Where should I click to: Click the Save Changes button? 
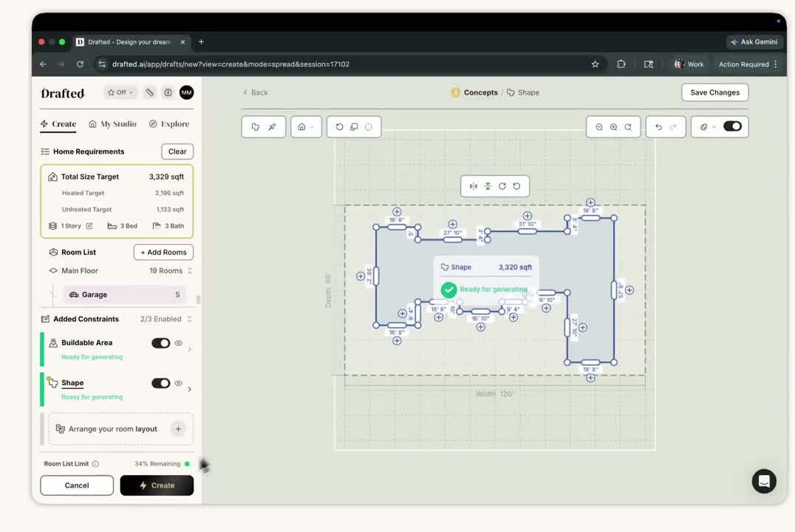click(x=714, y=92)
